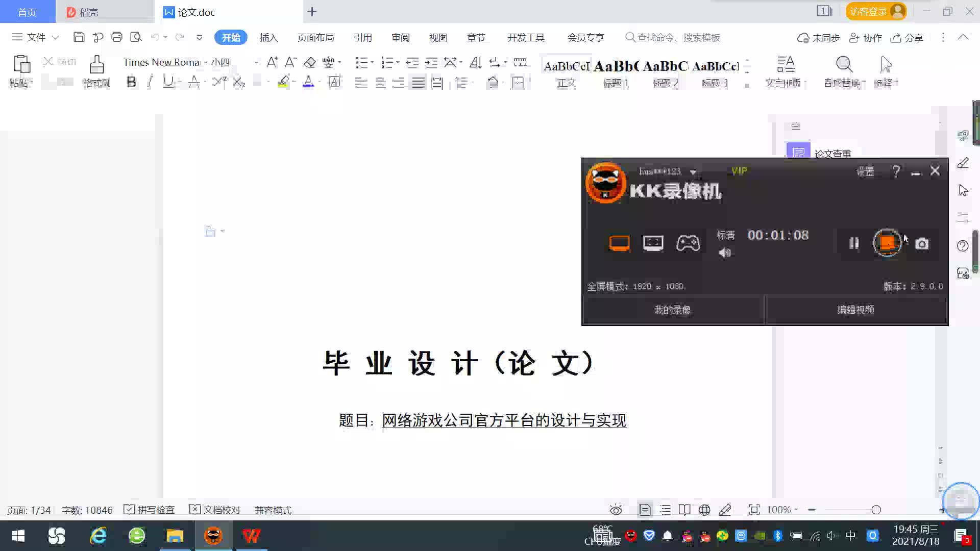Mute the KK recorder speaker icon
The height and width of the screenshot is (551, 980).
tap(725, 253)
